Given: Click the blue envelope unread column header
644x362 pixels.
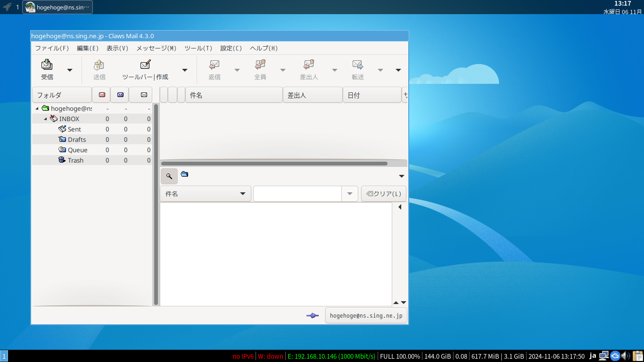Looking at the screenshot, I should [x=120, y=95].
